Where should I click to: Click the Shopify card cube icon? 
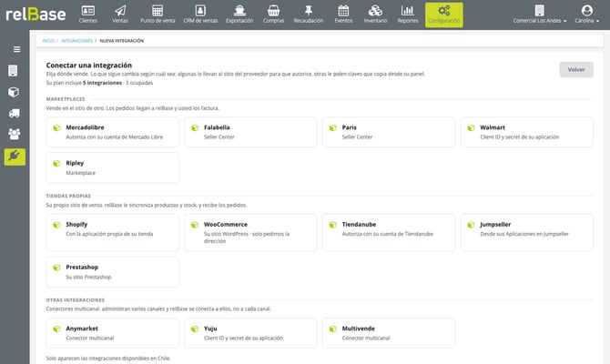[x=56, y=225]
